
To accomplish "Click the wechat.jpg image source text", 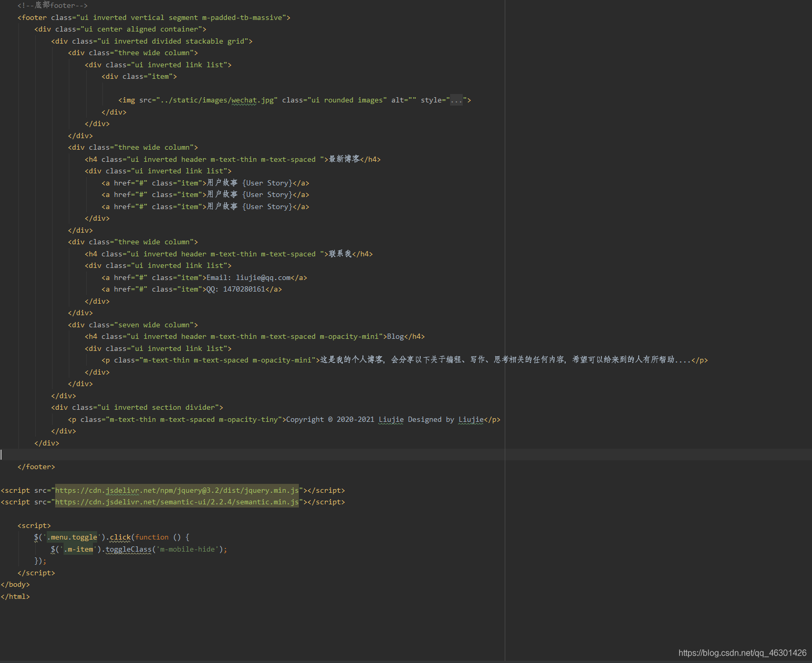I will tap(217, 100).
